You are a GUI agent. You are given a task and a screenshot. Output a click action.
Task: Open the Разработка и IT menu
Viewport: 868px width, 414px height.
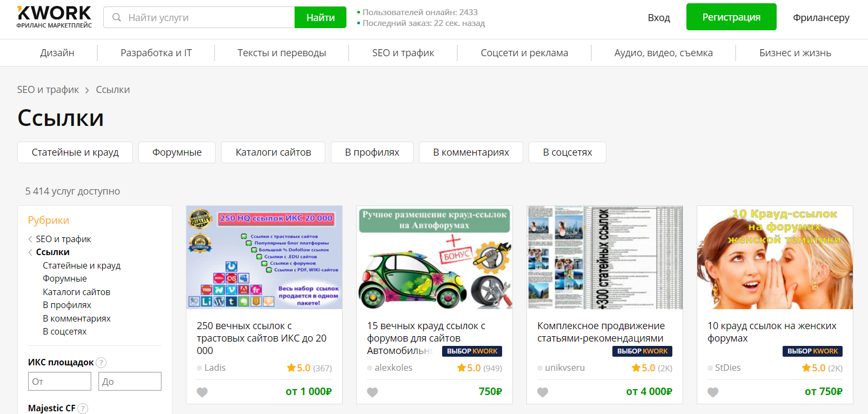156,53
